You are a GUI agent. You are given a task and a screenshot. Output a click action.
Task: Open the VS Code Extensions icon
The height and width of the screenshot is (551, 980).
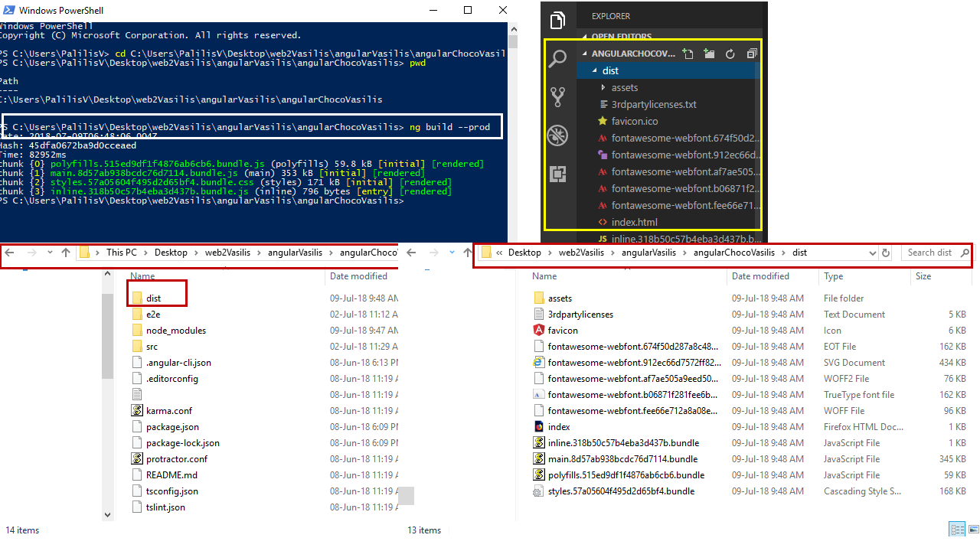[557, 174]
